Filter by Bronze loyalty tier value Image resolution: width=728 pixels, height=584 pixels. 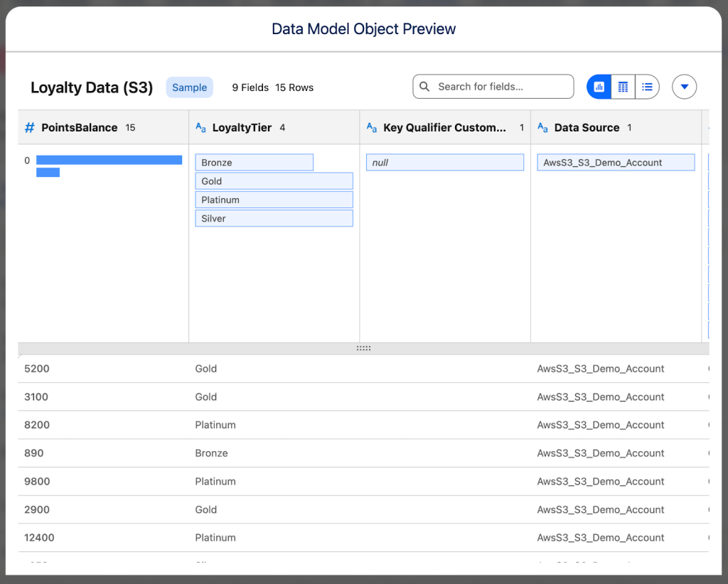pos(254,163)
